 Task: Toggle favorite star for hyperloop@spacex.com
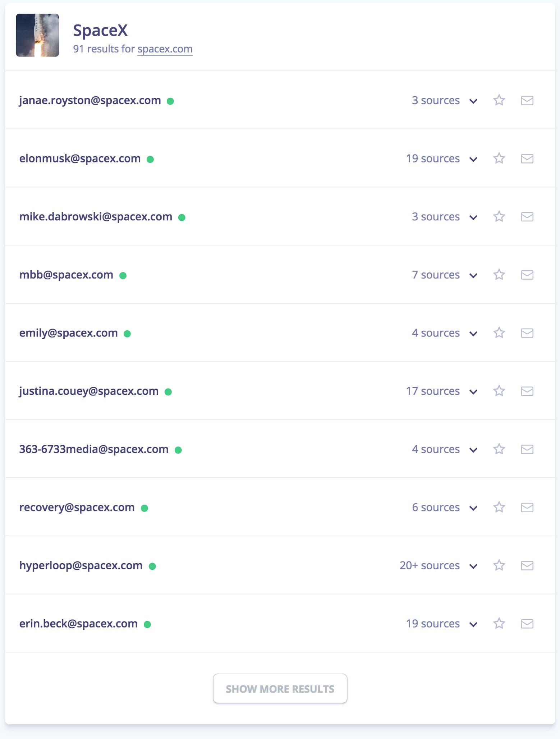(499, 565)
